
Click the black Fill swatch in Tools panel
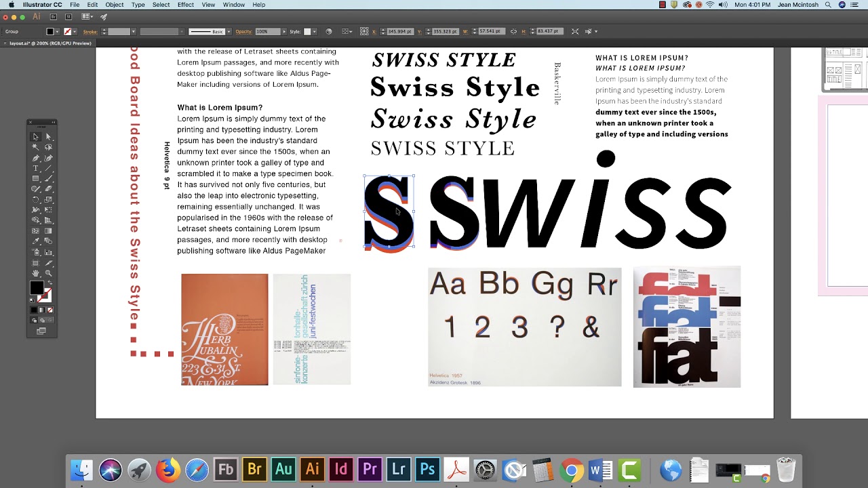pyautogui.click(x=37, y=287)
